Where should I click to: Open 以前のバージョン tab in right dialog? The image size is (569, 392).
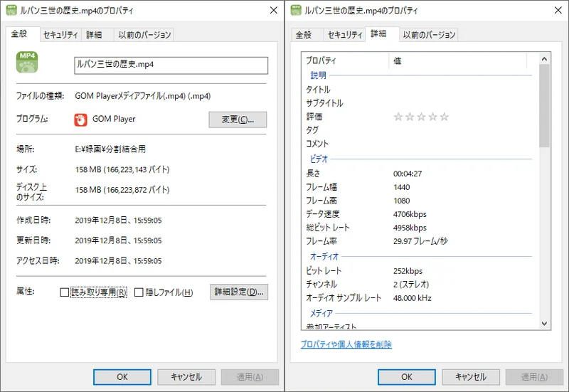(428, 35)
